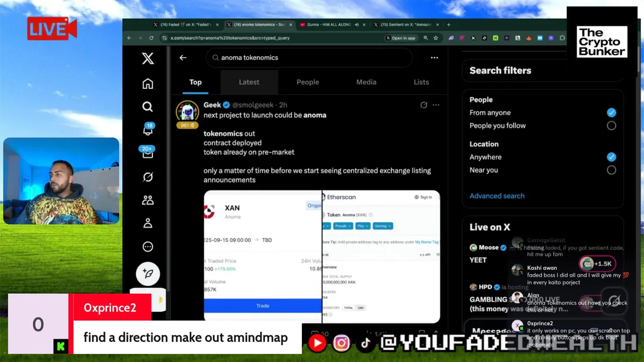Click Grok explain icon on Geek's post
Screen dimensions: 644x362
(x=424, y=105)
